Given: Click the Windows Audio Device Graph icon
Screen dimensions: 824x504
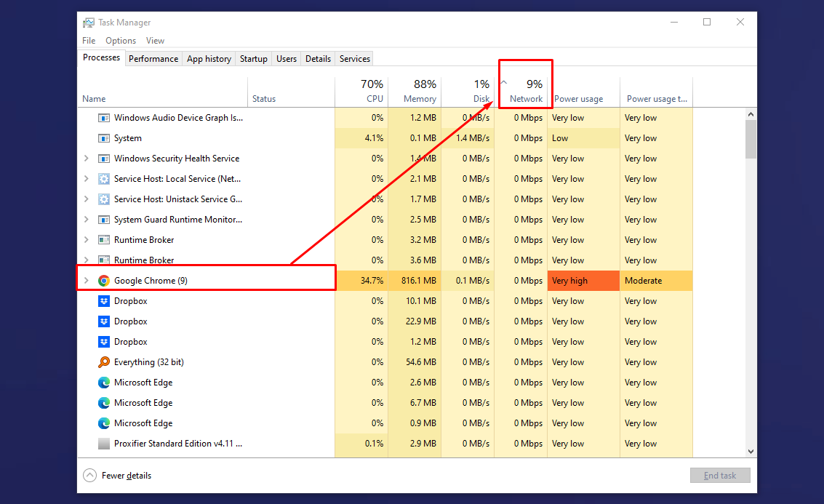Looking at the screenshot, I should pyautogui.click(x=104, y=118).
